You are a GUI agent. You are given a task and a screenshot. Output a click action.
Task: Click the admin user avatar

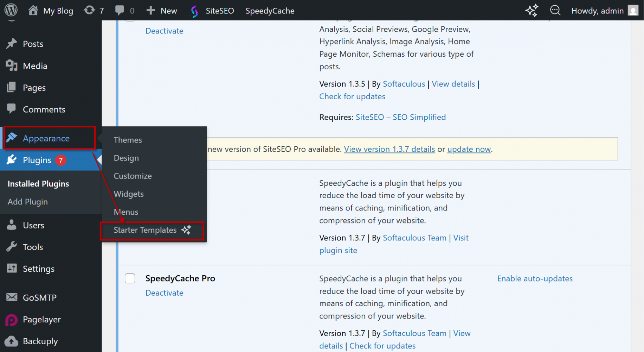[633, 11]
